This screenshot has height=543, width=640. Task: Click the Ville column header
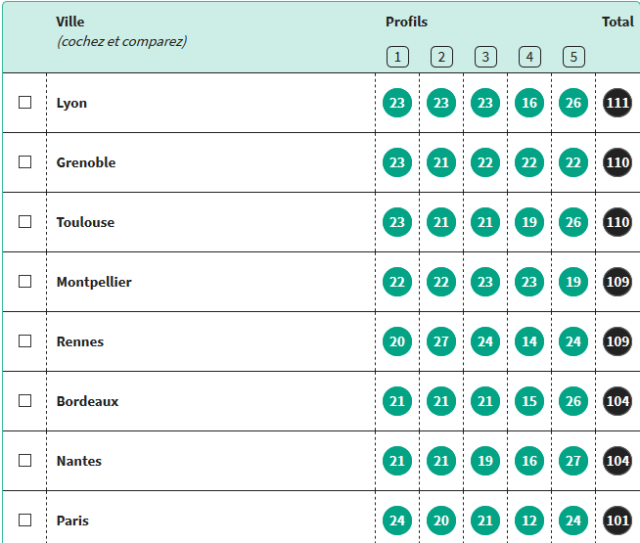(70, 22)
